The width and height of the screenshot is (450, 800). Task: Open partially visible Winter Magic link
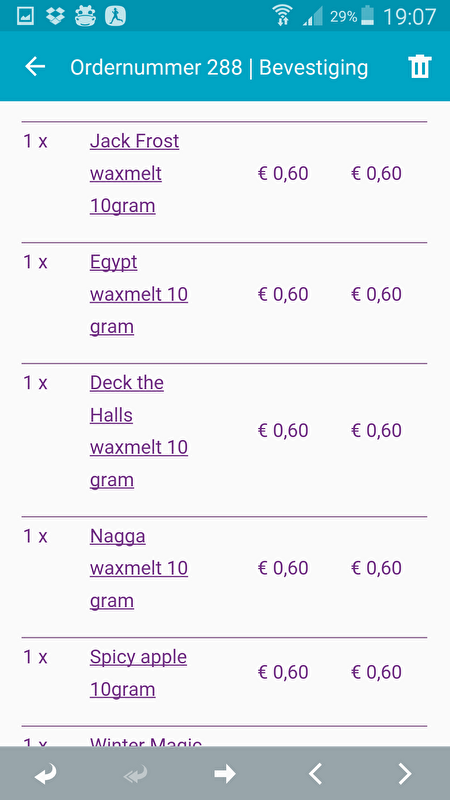[x=146, y=741]
